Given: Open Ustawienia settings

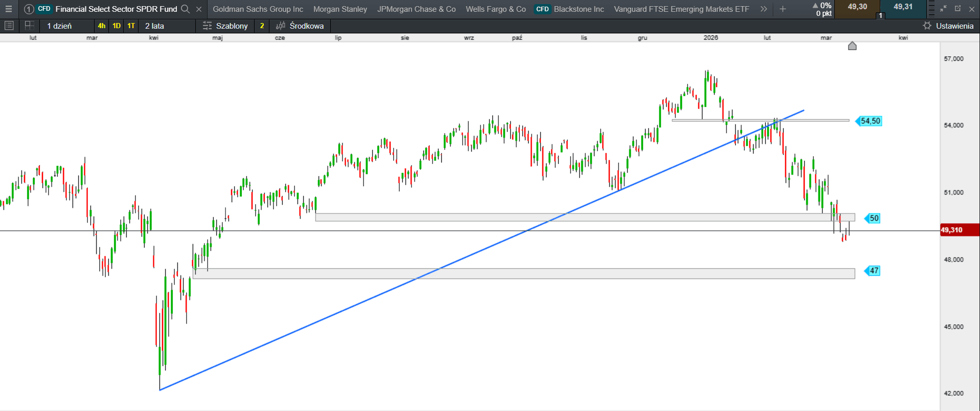Looking at the screenshot, I should [948, 26].
